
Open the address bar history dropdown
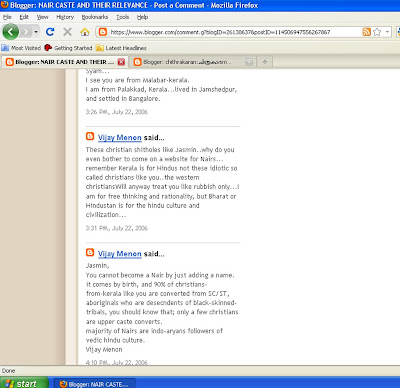(x=387, y=32)
